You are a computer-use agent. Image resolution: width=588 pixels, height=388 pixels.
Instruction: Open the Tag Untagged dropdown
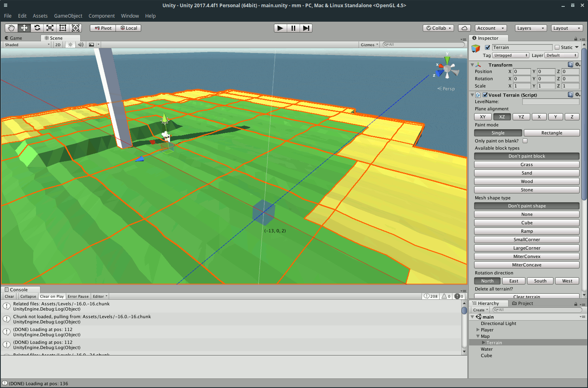pyautogui.click(x=511, y=55)
